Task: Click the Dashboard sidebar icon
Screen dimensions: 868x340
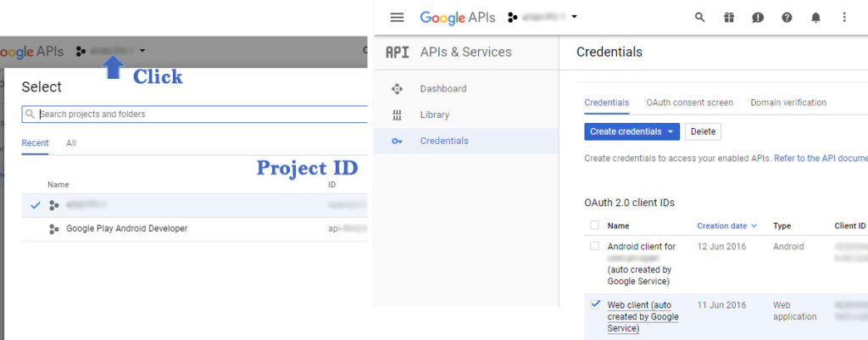Action: 397,88
